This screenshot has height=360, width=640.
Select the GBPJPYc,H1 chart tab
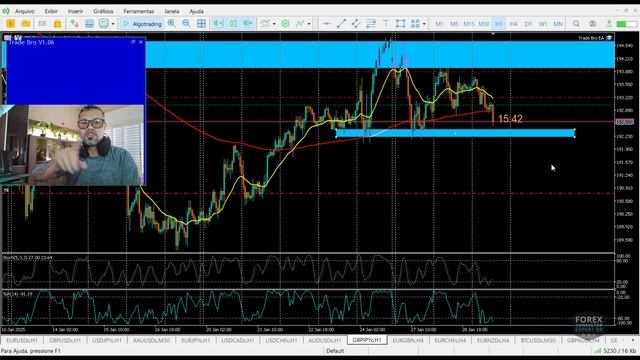pos(367,340)
